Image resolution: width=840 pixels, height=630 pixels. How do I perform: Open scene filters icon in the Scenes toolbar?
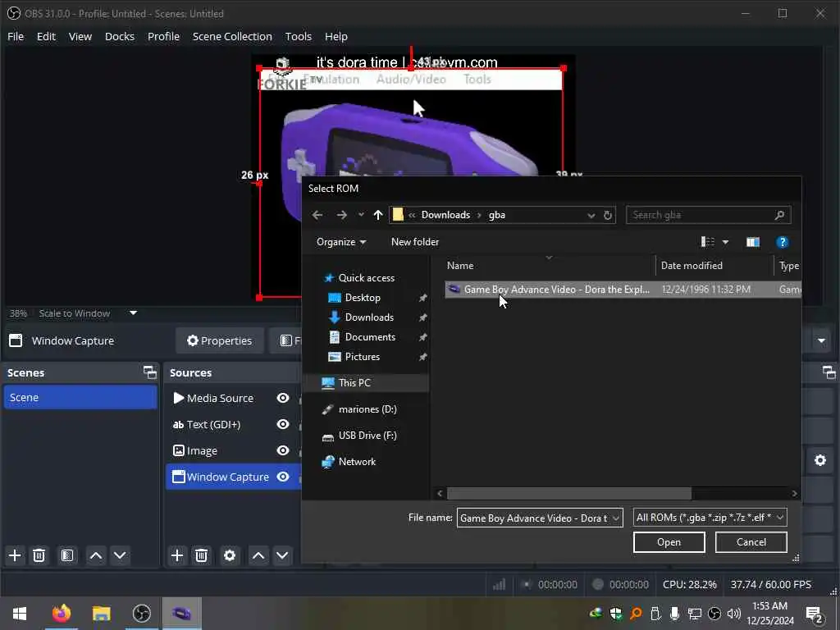67,555
